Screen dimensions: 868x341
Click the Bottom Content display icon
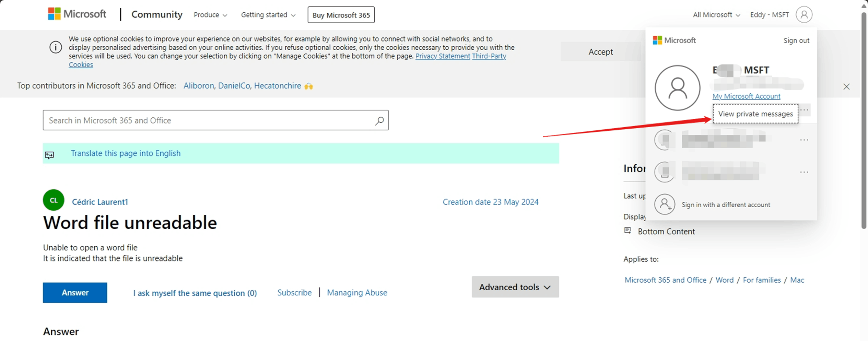coord(627,231)
